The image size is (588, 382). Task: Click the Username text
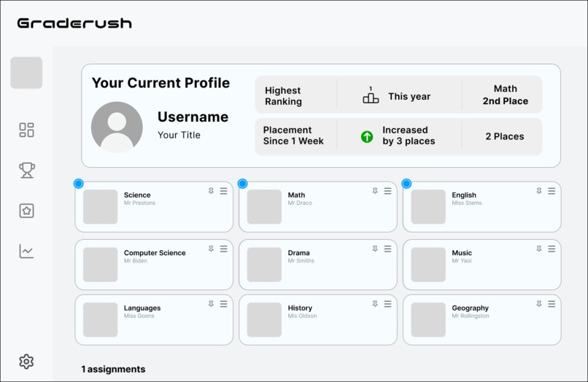pyautogui.click(x=193, y=117)
